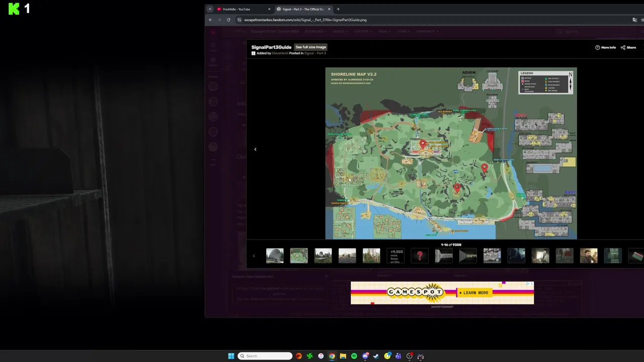644x362 pixels.
Task: Click the Learn More GameSpot ad button
Action: [x=473, y=293]
